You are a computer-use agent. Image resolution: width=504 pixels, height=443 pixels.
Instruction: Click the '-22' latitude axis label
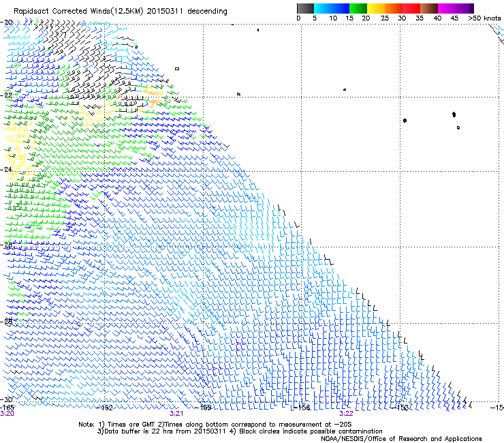(6, 95)
